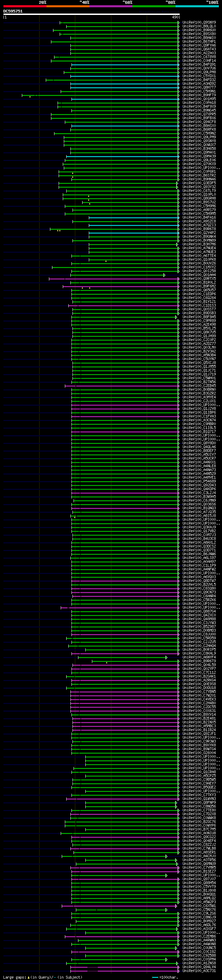Select hit label UniRef100_Q8H7T7
The image size is (222, 980).
pyautogui.click(x=199, y=88)
